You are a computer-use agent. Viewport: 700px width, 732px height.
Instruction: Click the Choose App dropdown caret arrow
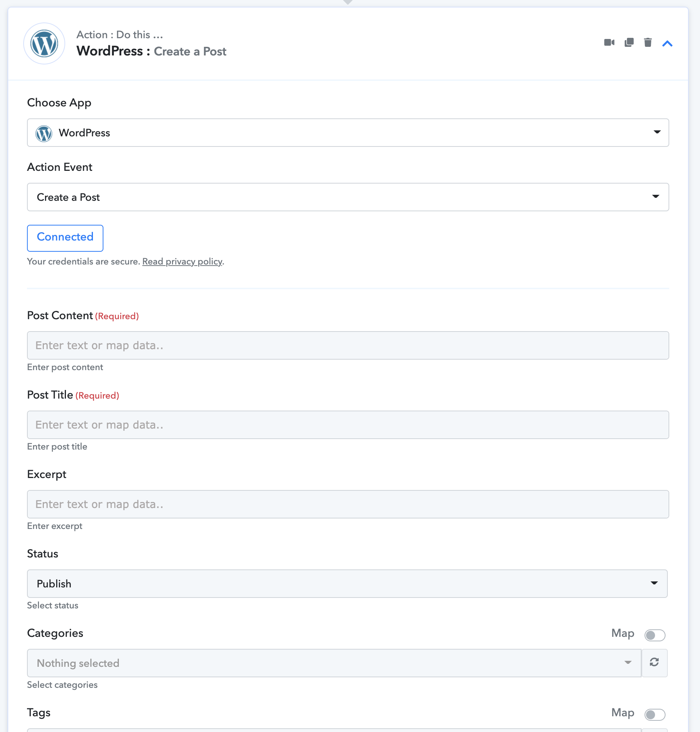pyautogui.click(x=657, y=132)
